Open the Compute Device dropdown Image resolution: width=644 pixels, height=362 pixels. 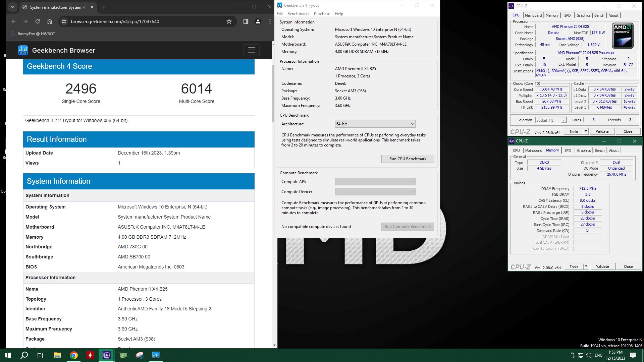pos(375,192)
